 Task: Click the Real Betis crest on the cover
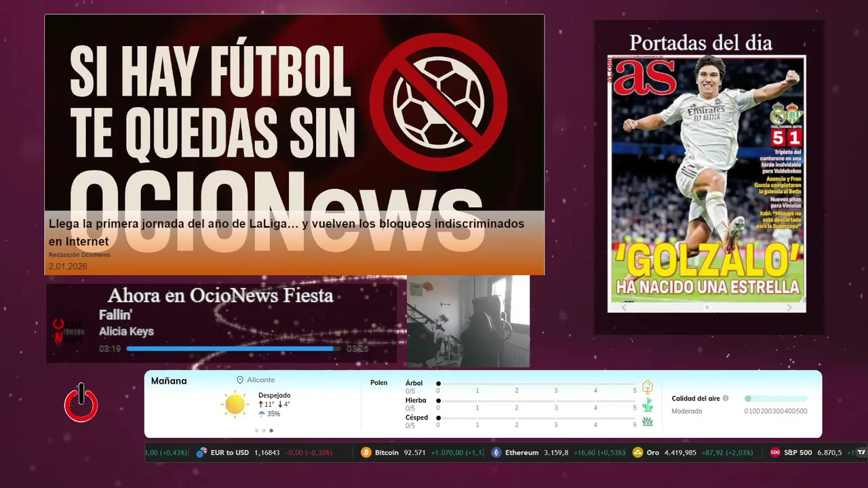[x=793, y=113]
